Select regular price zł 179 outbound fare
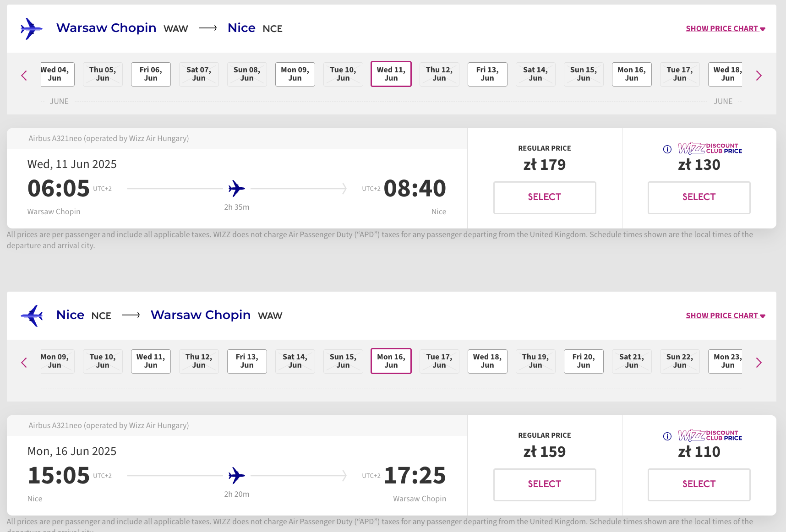This screenshot has width=786, height=532. point(545,197)
